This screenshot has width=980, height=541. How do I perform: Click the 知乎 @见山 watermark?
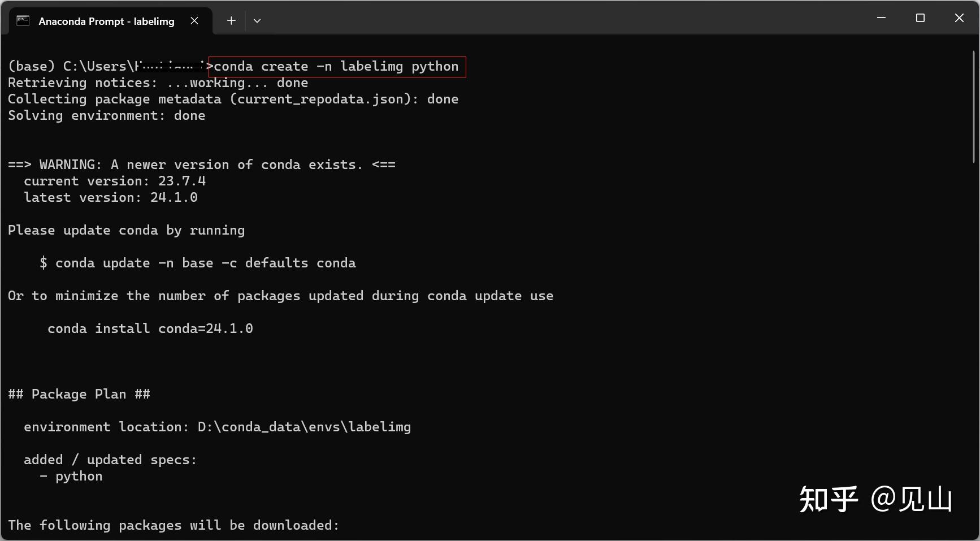(x=875, y=500)
